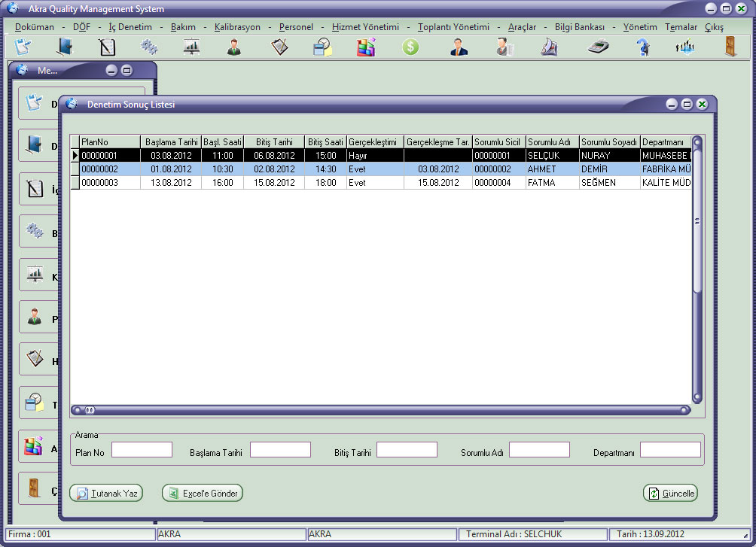
Task: Open the Bilgi Bankası menu
Action: (580, 27)
